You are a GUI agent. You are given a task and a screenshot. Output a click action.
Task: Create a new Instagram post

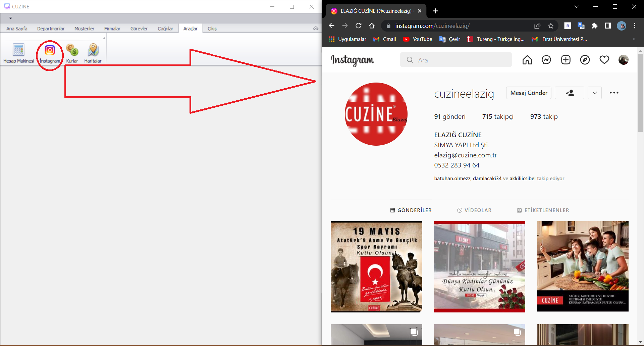point(566,60)
